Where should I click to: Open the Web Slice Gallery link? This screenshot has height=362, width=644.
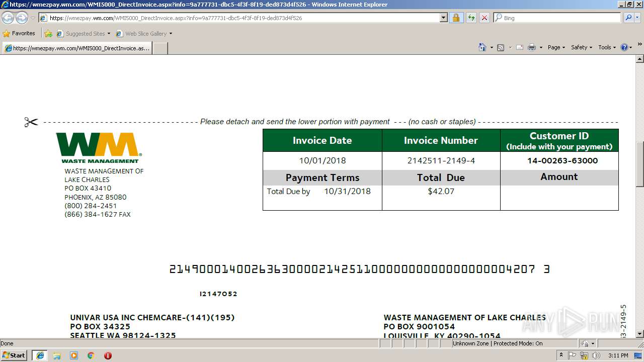point(144,34)
